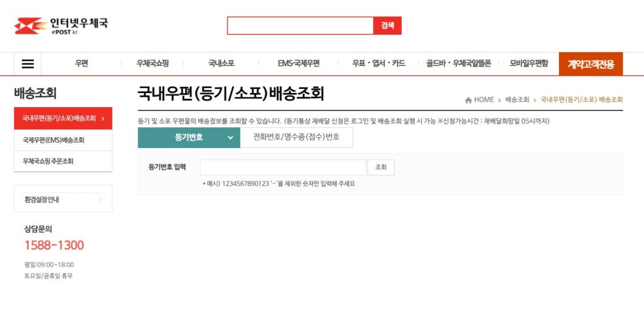The width and height of the screenshot is (644, 311).
Task: Click the 등기번호 입력 input field
Action: (x=283, y=167)
